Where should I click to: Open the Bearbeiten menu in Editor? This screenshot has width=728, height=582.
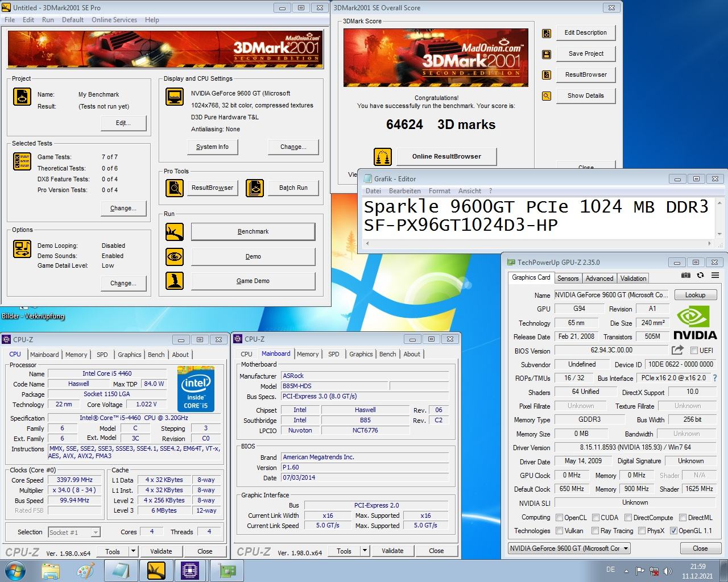tap(405, 191)
